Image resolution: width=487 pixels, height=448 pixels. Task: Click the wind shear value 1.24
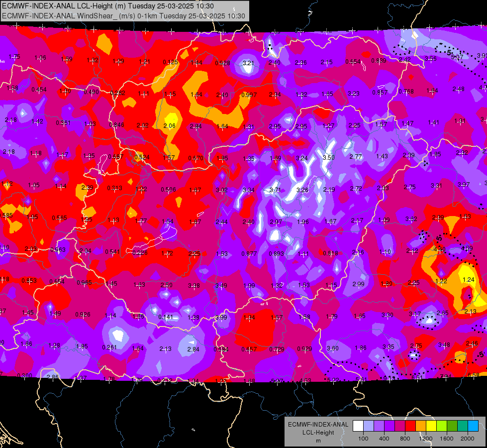[469, 279]
